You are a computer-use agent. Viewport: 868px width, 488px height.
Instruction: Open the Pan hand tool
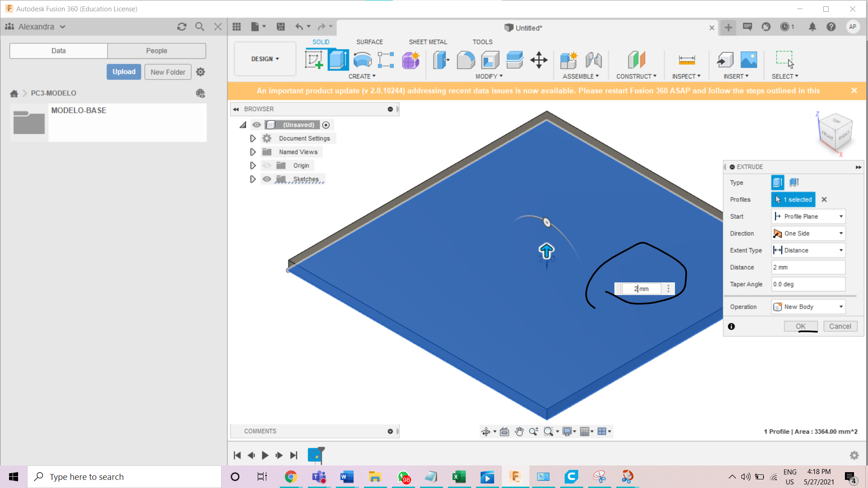pos(519,432)
